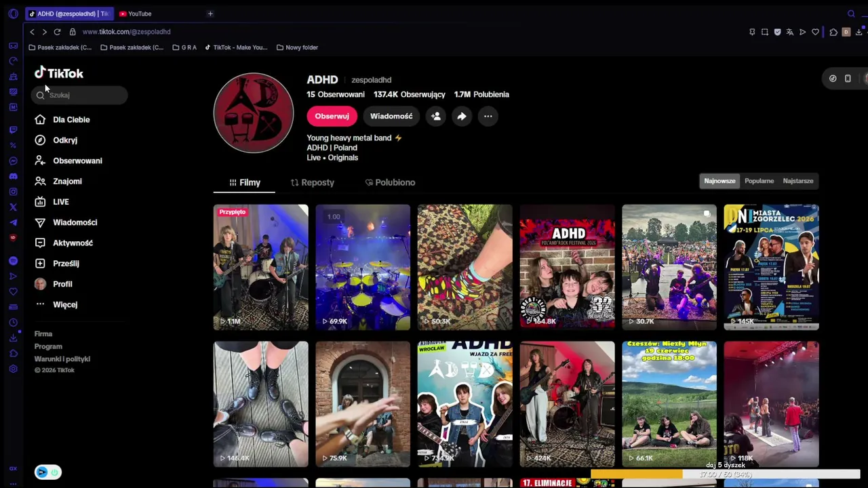Open X (Twitter) in the sidebar

coord(13,207)
